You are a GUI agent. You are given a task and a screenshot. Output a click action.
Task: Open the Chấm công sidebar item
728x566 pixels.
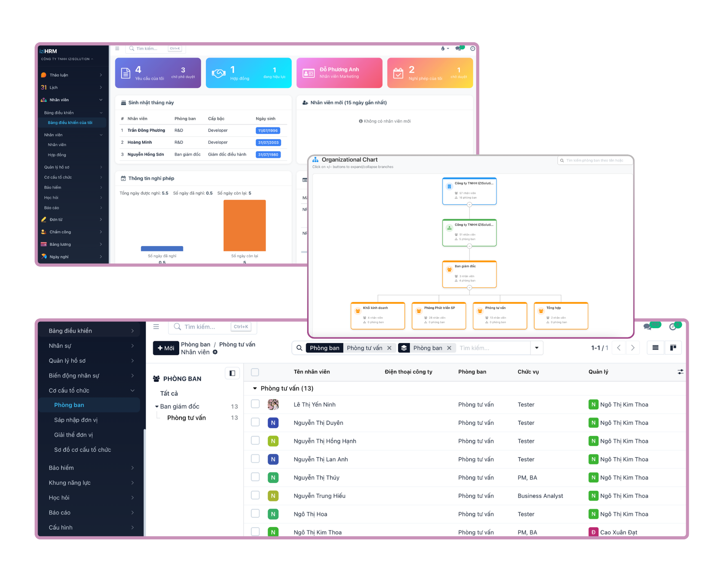pyautogui.click(x=72, y=232)
